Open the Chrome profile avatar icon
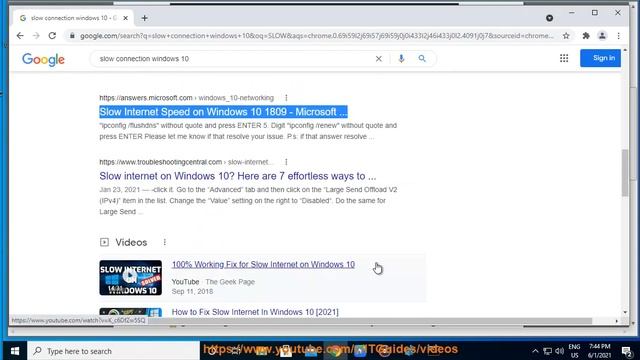Screen dimensions: 640x360 pyautogui.click(x=602, y=36)
